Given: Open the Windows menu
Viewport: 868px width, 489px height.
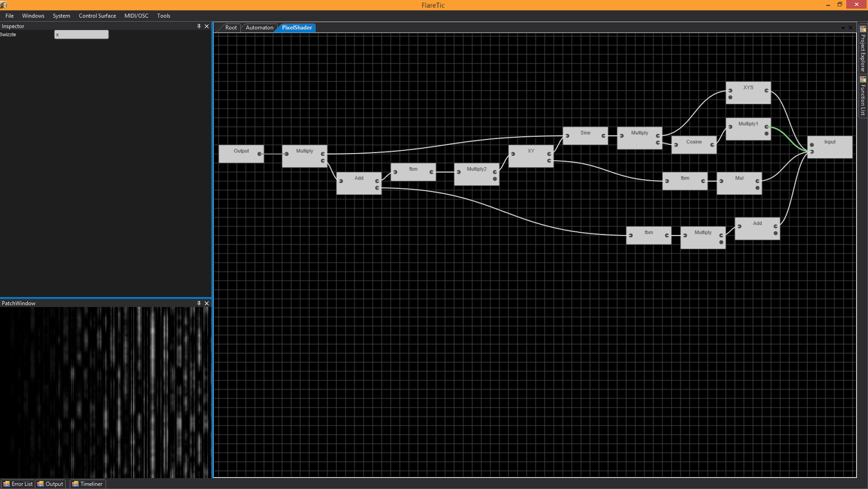Looking at the screenshot, I should tap(33, 16).
